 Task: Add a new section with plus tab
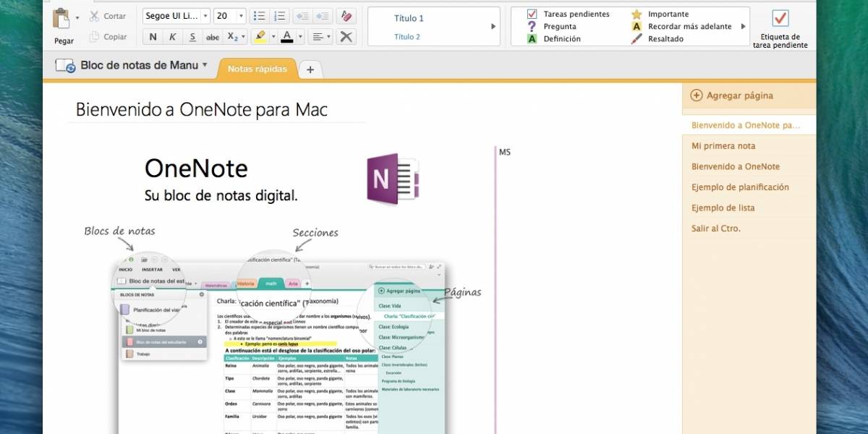pos(310,69)
